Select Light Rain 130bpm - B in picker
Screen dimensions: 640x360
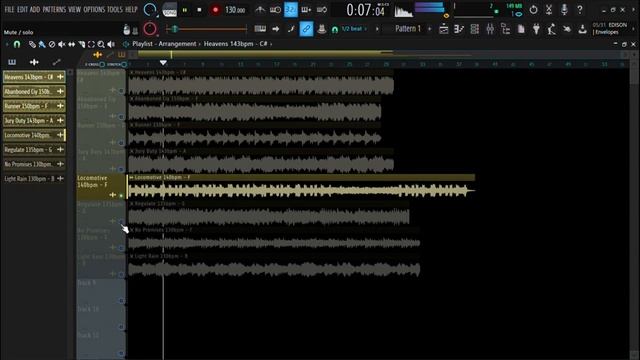pos(34,178)
